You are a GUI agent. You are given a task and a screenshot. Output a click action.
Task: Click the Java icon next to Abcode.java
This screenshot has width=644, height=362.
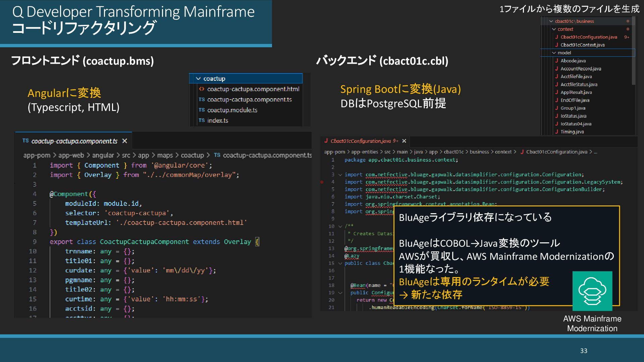556,61
